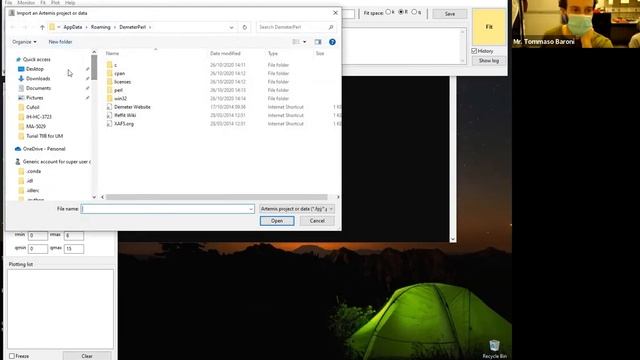
Task: Select the k fit space radio button
Action: click(x=388, y=12)
